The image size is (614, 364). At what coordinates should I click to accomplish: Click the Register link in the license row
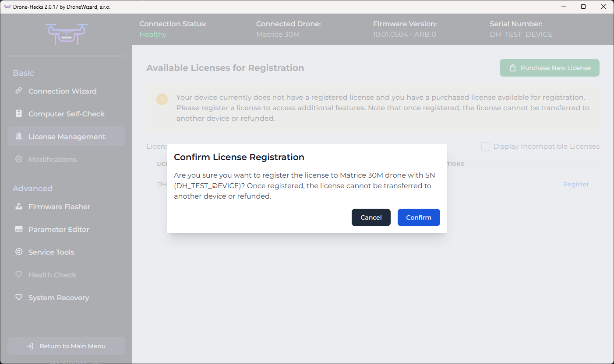(x=575, y=184)
